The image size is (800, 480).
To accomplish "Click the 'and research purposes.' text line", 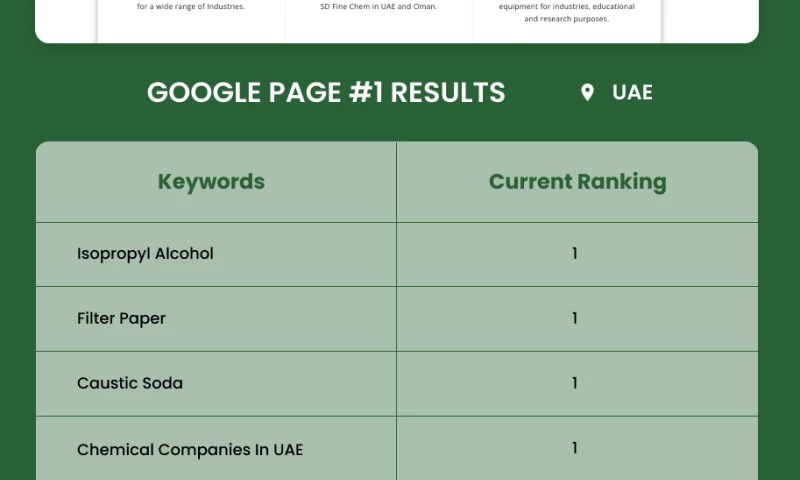I will [x=566, y=18].
